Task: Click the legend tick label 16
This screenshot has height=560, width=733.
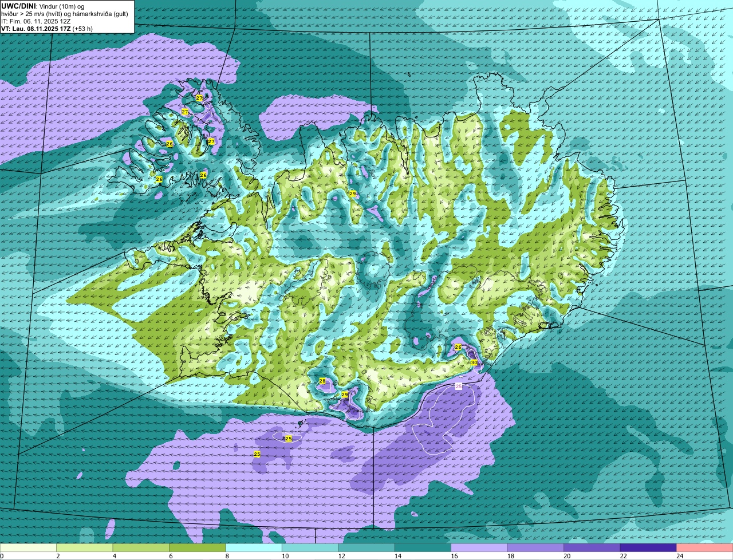Action: coord(454,556)
